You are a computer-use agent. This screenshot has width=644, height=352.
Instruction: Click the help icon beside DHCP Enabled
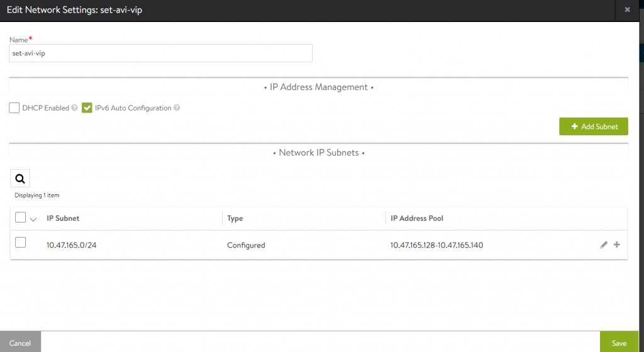[74, 108]
